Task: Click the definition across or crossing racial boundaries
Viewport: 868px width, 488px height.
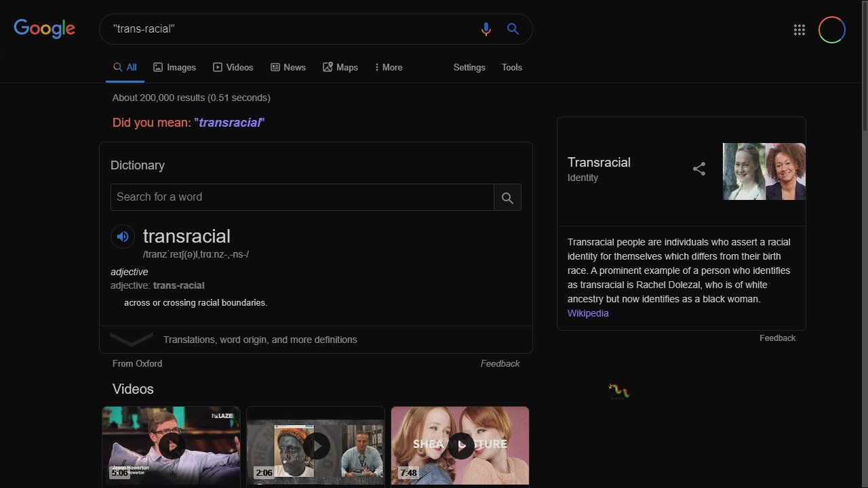Action: point(195,303)
